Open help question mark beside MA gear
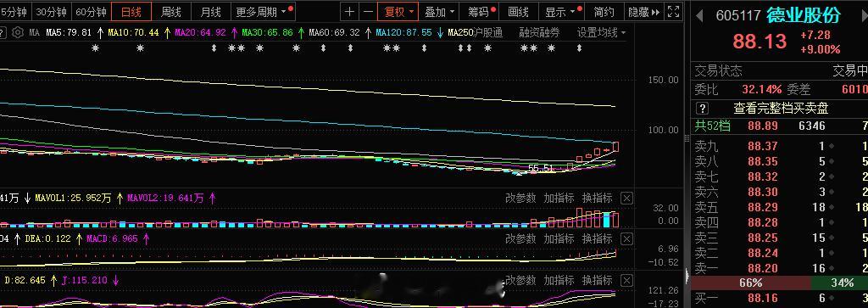The image size is (868, 308). [3, 33]
